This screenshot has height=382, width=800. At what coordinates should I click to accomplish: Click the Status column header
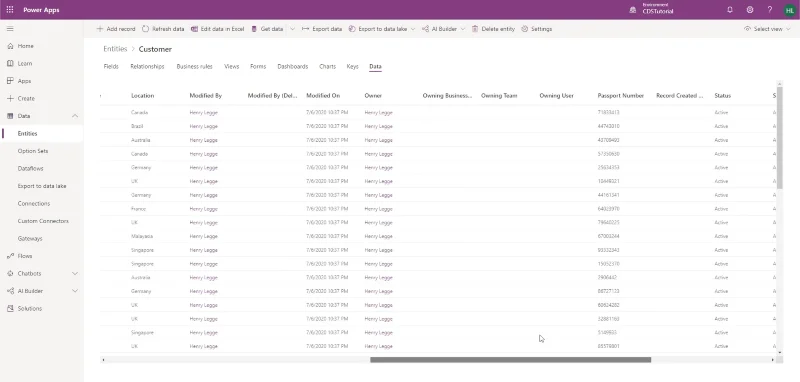(x=722, y=95)
